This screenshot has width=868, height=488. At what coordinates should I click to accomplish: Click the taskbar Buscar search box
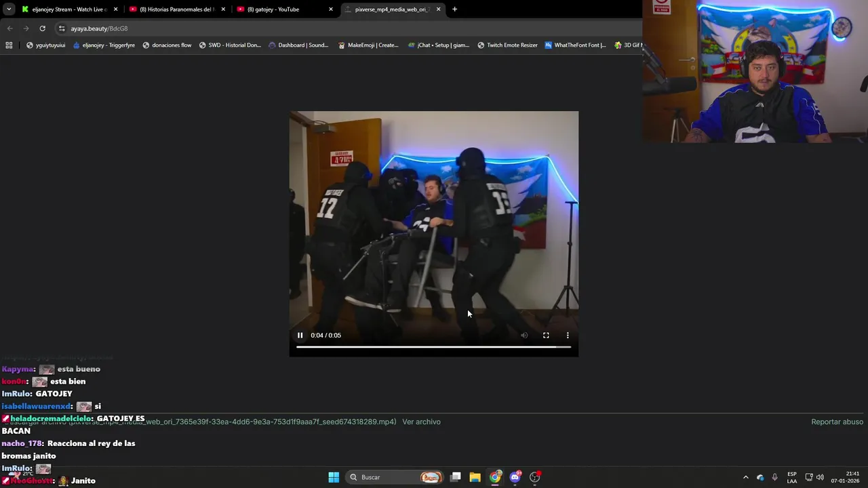pyautogui.click(x=396, y=477)
